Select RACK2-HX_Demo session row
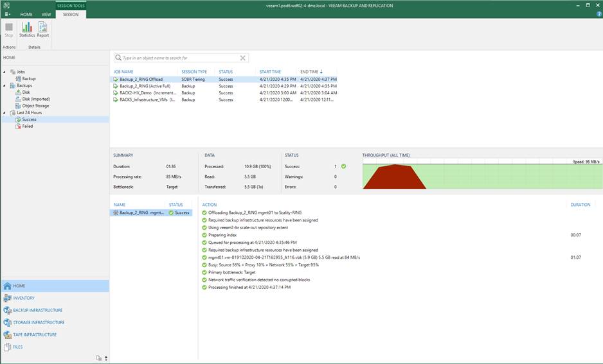Image resolution: width=603 pixels, height=364 pixels. point(225,93)
